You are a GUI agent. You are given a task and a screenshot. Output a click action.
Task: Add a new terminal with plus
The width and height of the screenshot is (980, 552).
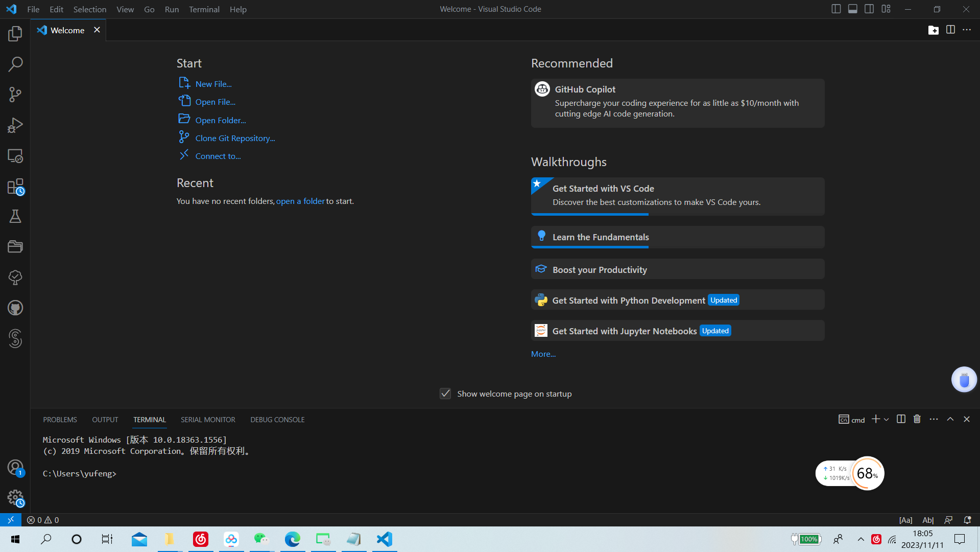tap(875, 419)
